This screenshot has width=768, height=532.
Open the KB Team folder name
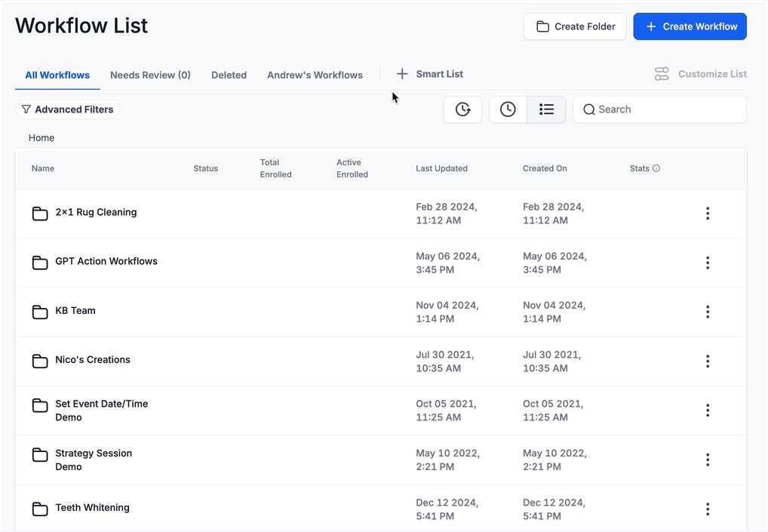click(x=75, y=311)
